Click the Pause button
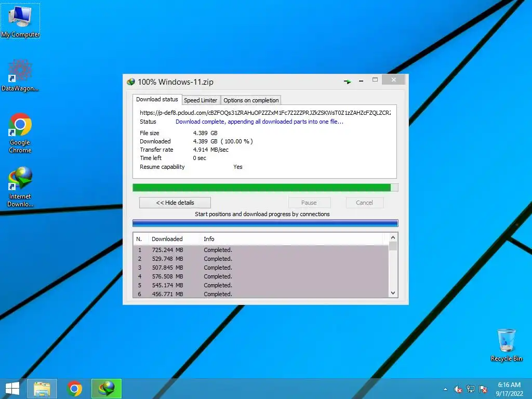The image size is (532, 399). click(309, 203)
